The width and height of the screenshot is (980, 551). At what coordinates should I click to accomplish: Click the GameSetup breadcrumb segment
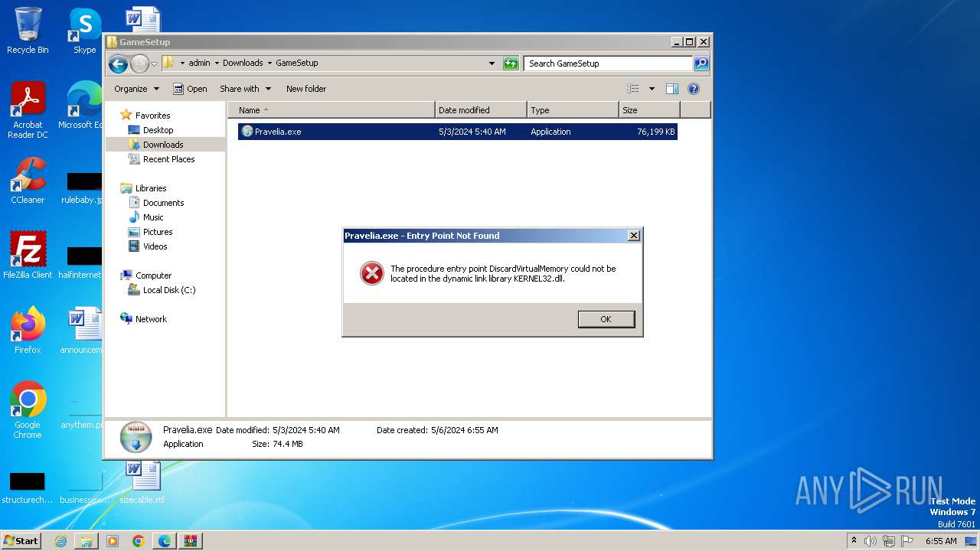[296, 63]
